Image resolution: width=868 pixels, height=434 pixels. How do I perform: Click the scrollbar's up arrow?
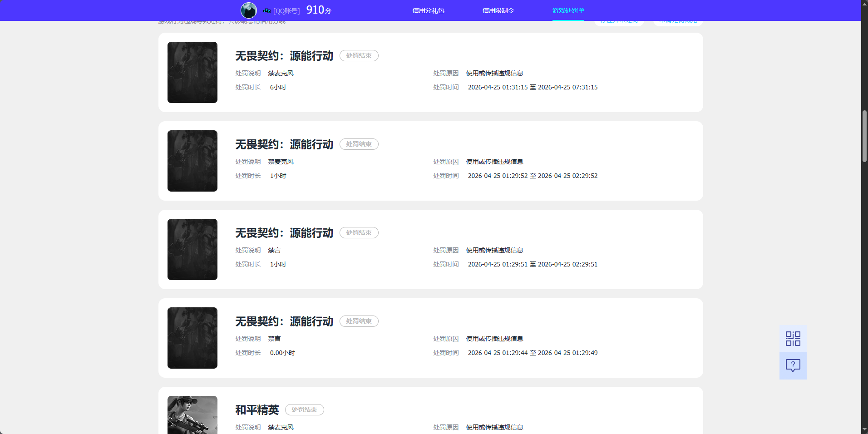864,4
